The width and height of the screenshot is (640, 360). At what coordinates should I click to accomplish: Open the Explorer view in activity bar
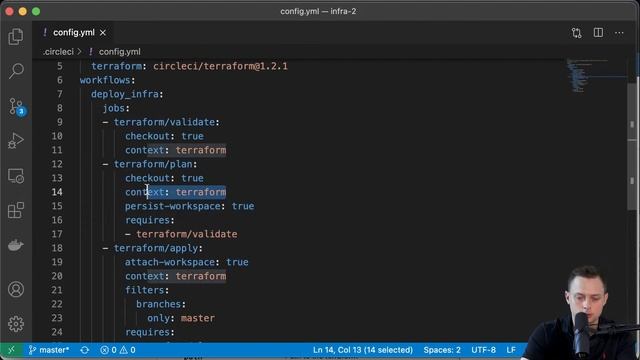16,36
